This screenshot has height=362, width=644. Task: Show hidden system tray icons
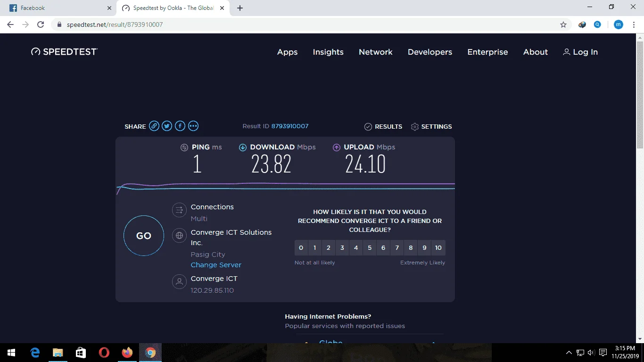click(x=569, y=353)
